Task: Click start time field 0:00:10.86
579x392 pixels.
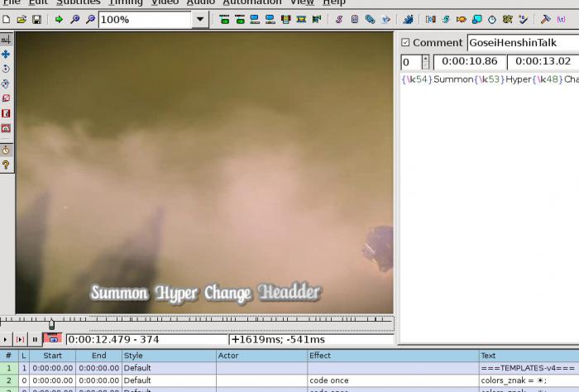Action: pos(469,62)
